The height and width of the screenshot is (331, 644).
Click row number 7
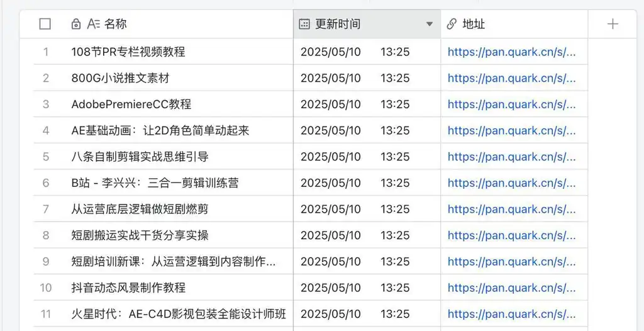(45, 210)
